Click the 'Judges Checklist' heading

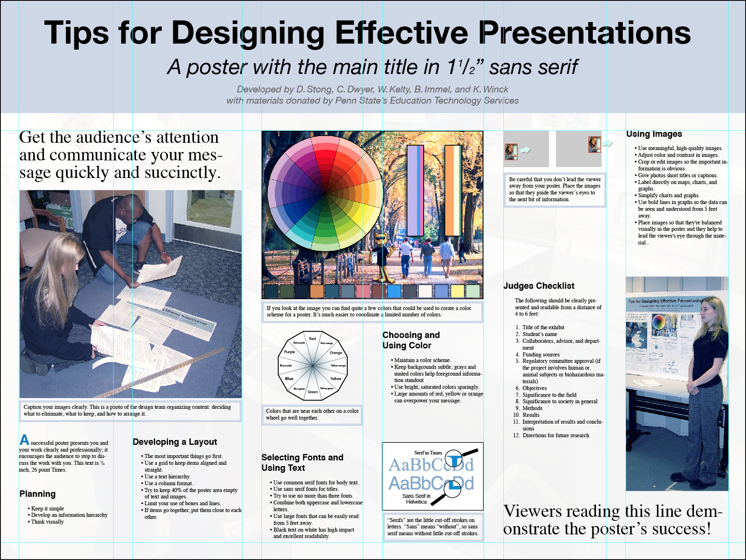(x=538, y=286)
